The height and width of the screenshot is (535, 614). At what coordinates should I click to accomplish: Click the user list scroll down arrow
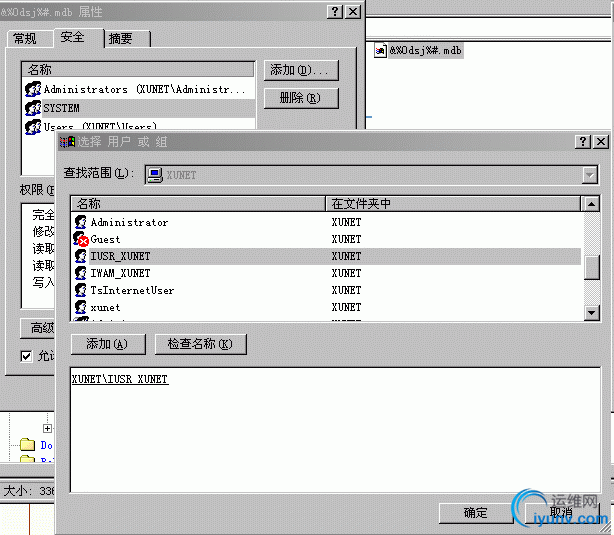point(592,313)
